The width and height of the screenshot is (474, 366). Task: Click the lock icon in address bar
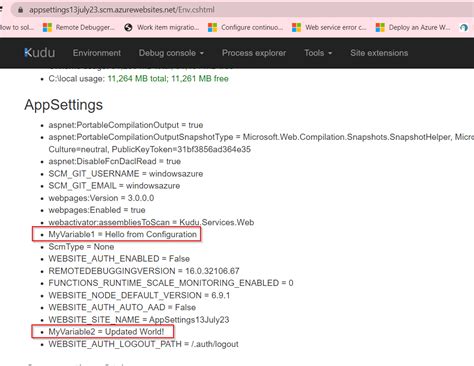click(x=20, y=10)
